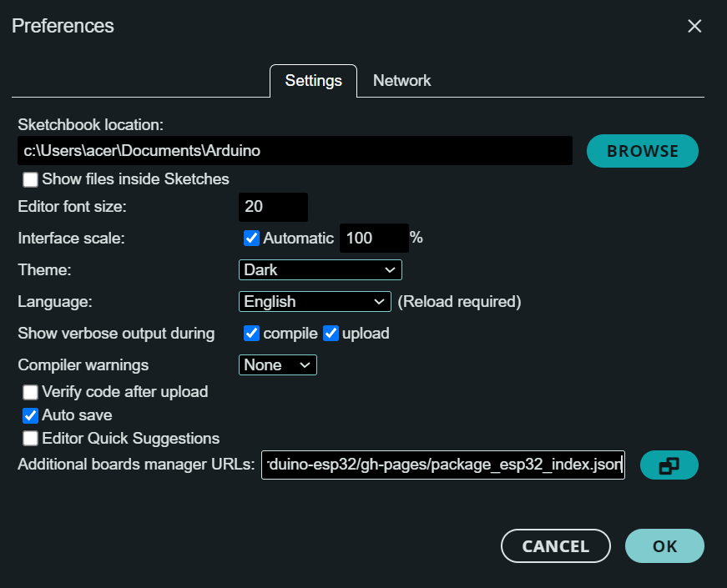Turn on Editor Quick Suggestions
The height and width of the screenshot is (588, 727).
(x=31, y=439)
